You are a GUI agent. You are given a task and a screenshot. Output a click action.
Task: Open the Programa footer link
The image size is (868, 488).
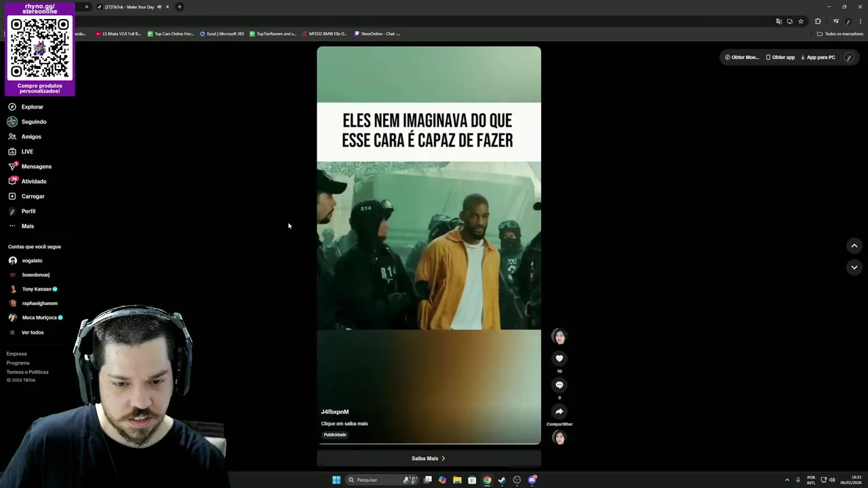click(x=18, y=363)
